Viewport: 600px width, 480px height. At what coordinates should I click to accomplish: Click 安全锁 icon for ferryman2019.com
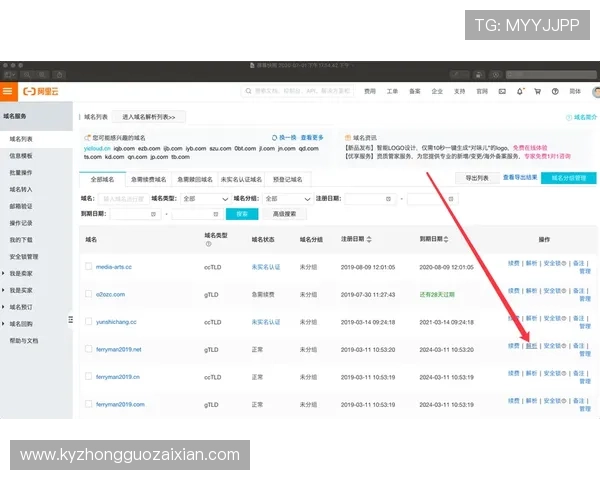564,401
